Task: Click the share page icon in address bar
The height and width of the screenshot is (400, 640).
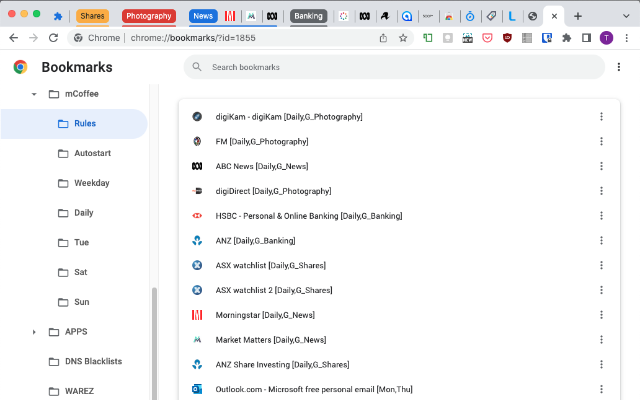Action: point(384,38)
